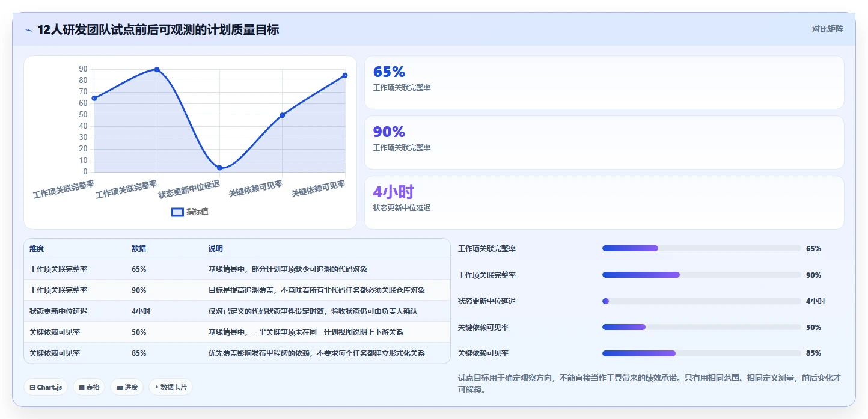Click the 维度 table column header
The image size is (868, 419).
[x=37, y=249]
